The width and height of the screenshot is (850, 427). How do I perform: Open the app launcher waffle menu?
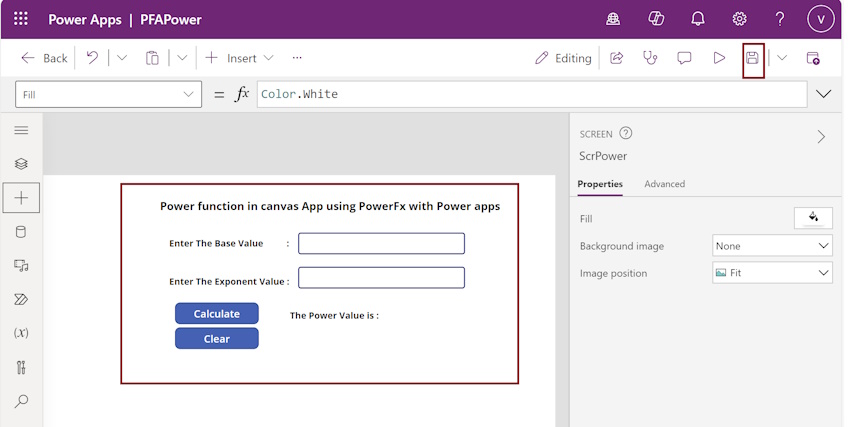pyautogui.click(x=21, y=19)
